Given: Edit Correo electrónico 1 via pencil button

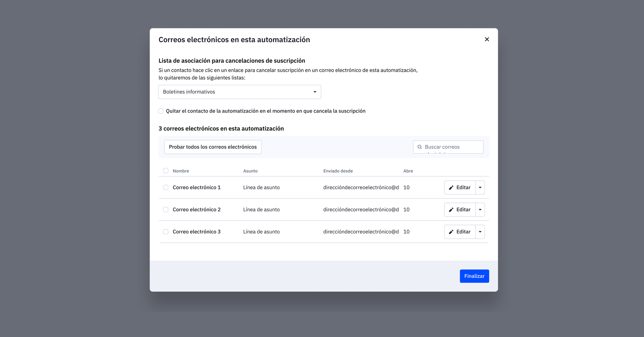Looking at the screenshot, I should (x=460, y=187).
